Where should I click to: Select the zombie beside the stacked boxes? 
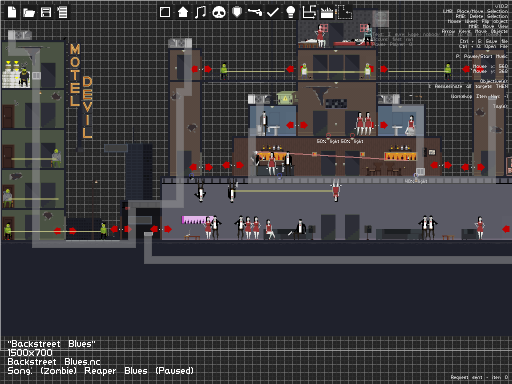click(x=24, y=77)
